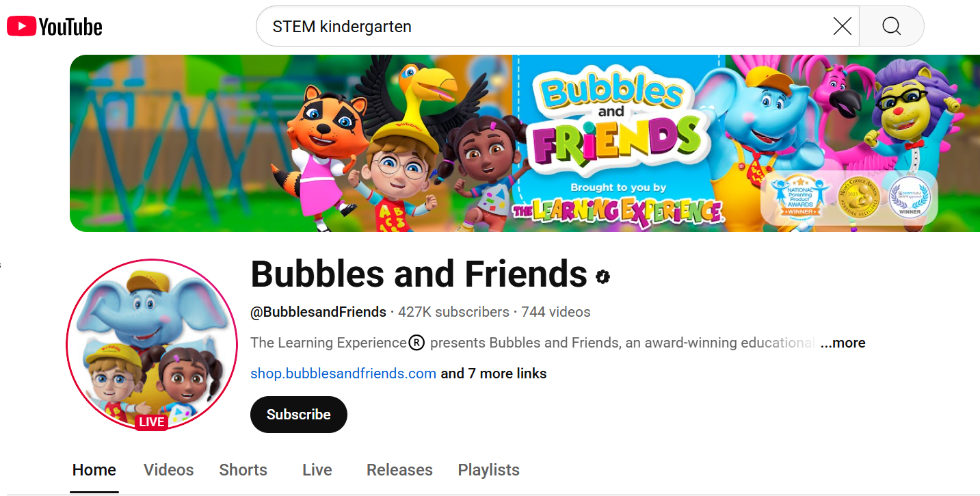Viewport: 980px width, 496px height.
Task: Switch to the Videos tab
Action: click(x=169, y=470)
